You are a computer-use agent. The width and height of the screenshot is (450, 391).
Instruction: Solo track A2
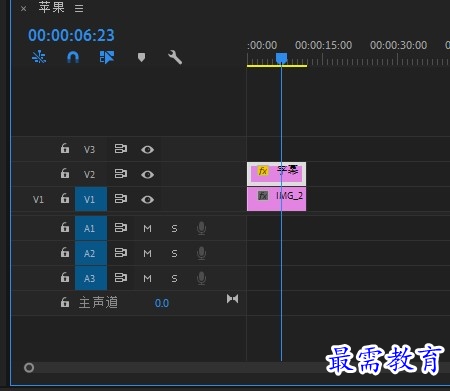pyautogui.click(x=174, y=254)
